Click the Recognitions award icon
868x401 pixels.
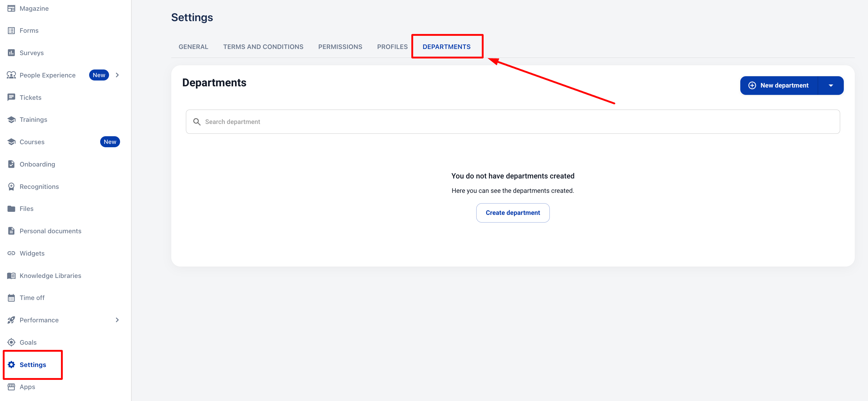point(11,186)
